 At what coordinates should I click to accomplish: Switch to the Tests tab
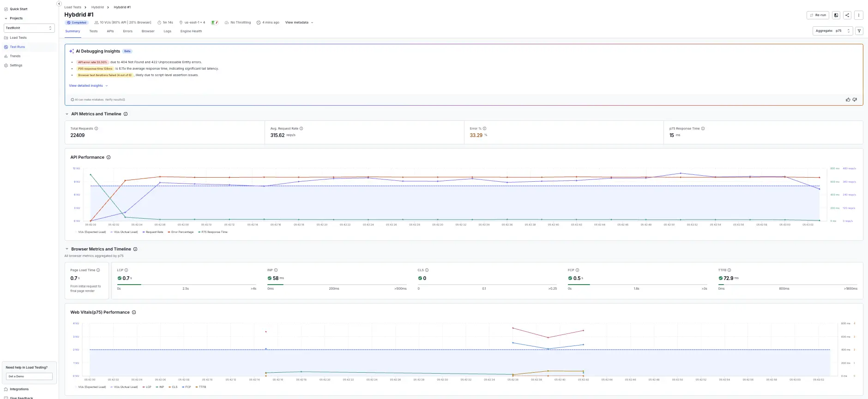pos(93,31)
